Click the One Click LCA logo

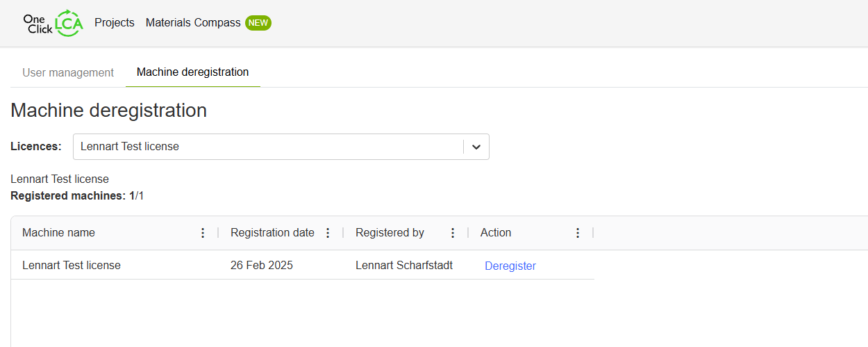(x=53, y=23)
